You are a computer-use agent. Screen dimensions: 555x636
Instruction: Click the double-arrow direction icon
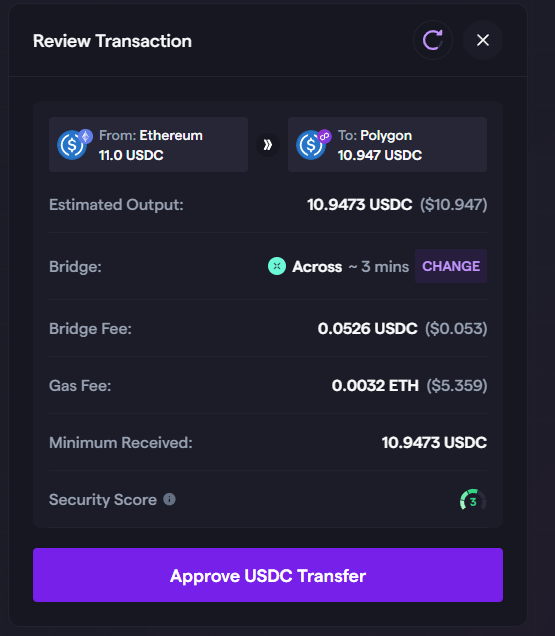pyautogui.click(x=268, y=144)
